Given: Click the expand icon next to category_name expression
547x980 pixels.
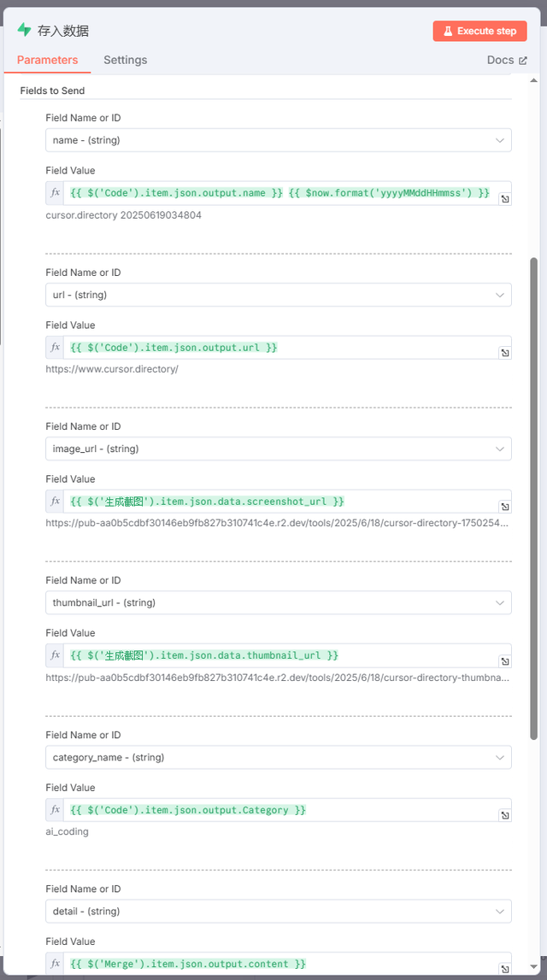Looking at the screenshot, I should pyautogui.click(x=504, y=813).
